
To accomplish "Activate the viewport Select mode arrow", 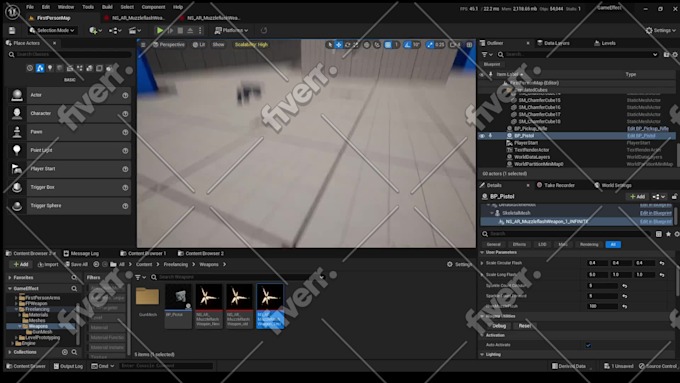I will point(330,45).
